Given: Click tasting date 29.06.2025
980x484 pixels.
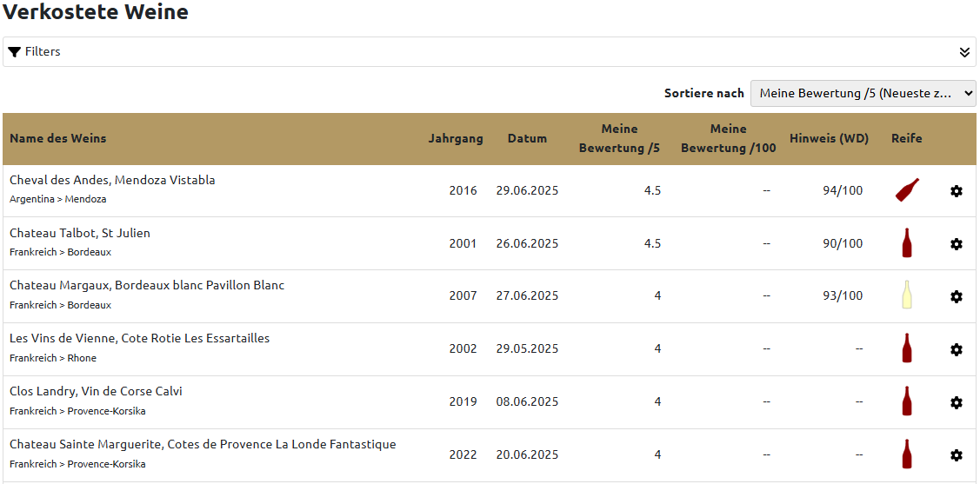Looking at the screenshot, I should pos(528,190).
